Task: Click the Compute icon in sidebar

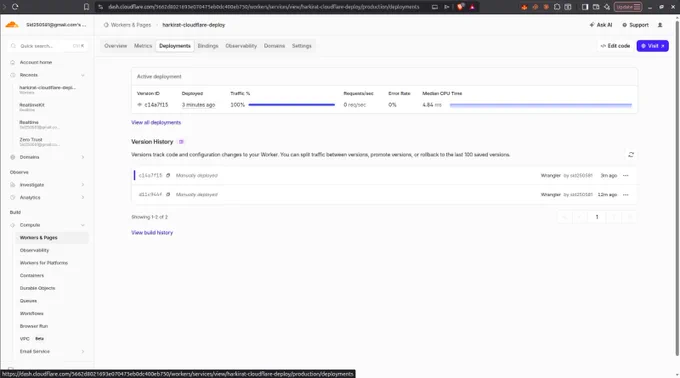Action: [x=13, y=225]
